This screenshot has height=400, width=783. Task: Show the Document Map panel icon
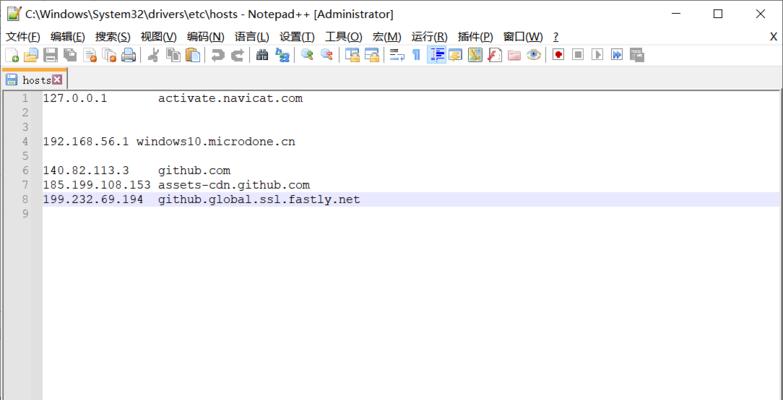475,55
